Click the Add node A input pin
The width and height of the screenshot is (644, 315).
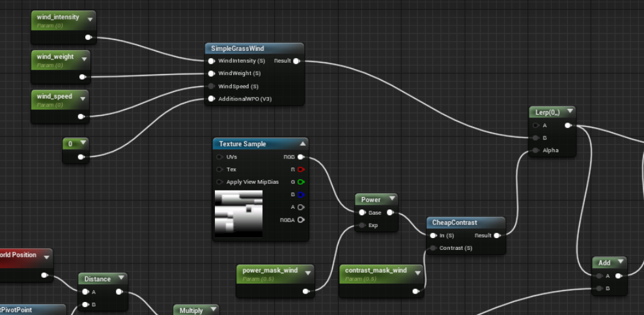[600, 276]
